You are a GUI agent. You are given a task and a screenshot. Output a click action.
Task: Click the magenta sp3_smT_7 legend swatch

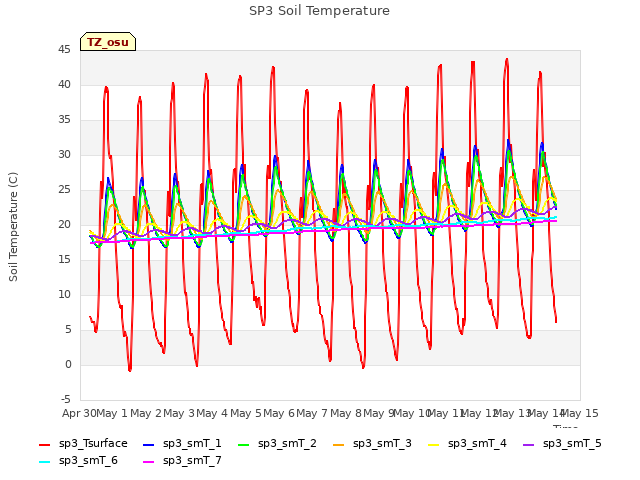tap(149, 462)
